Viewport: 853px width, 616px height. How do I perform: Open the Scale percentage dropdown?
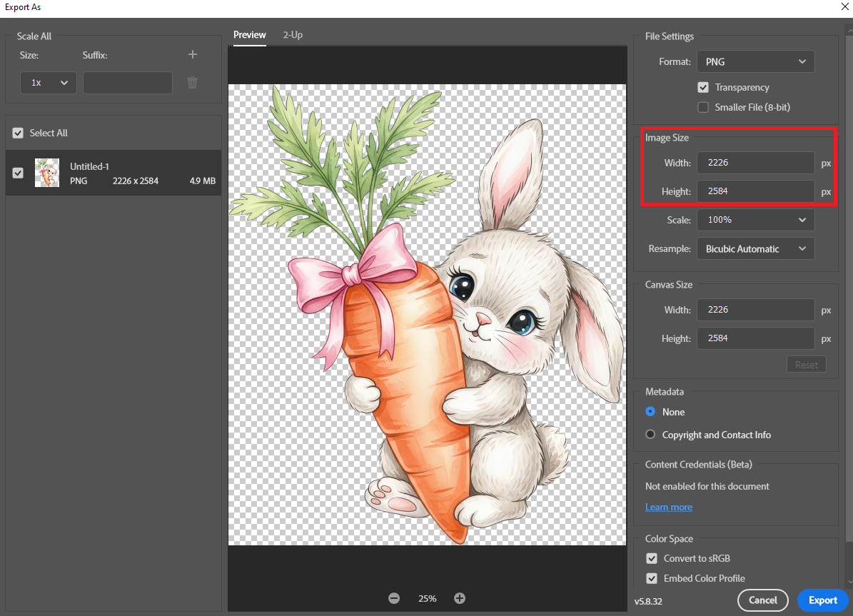pos(755,219)
